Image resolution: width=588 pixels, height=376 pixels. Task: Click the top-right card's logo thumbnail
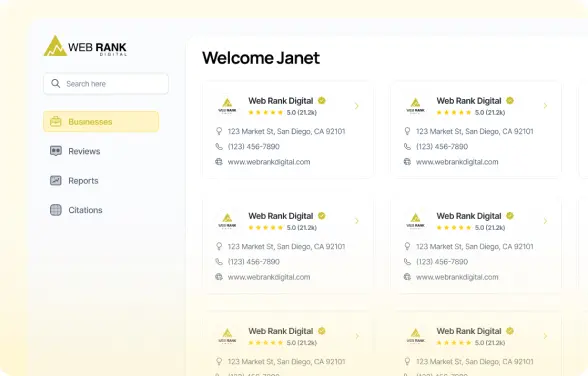[416, 106]
